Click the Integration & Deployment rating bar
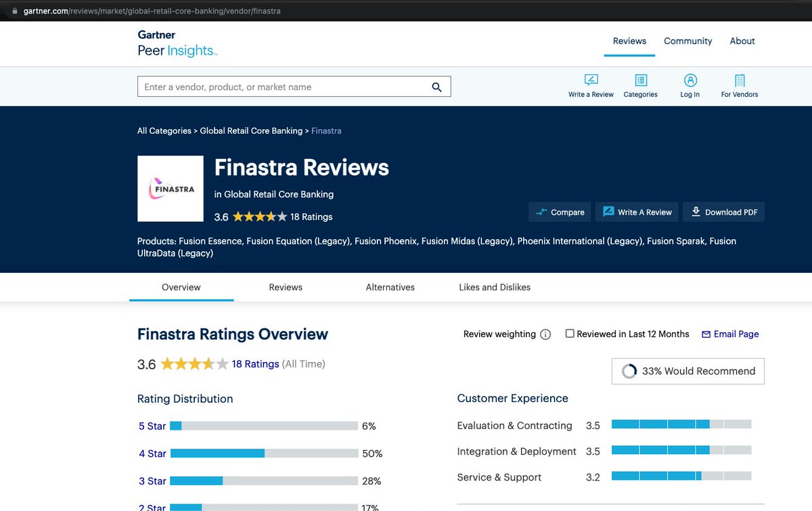812x511 pixels. point(681,450)
